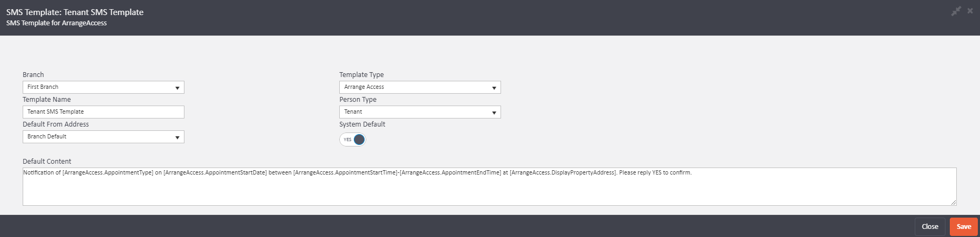Click the Default From Address label
The height and width of the screenshot is (237, 980).
[56, 124]
